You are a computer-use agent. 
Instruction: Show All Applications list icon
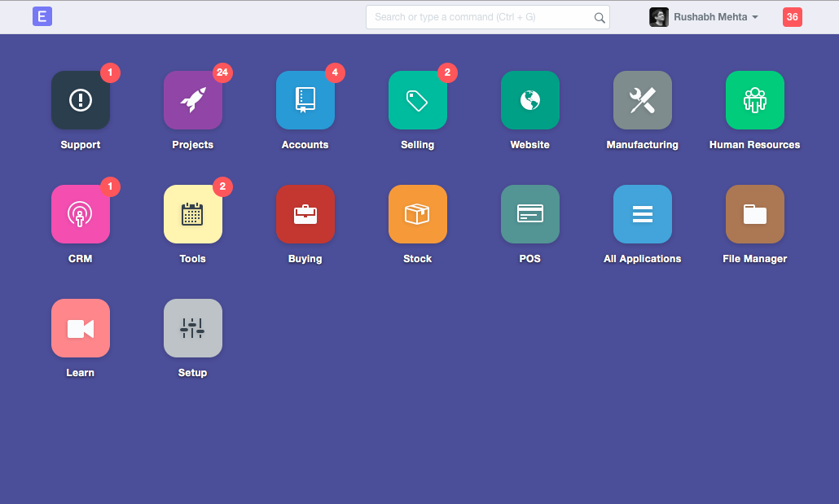click(x=643, y=214)
